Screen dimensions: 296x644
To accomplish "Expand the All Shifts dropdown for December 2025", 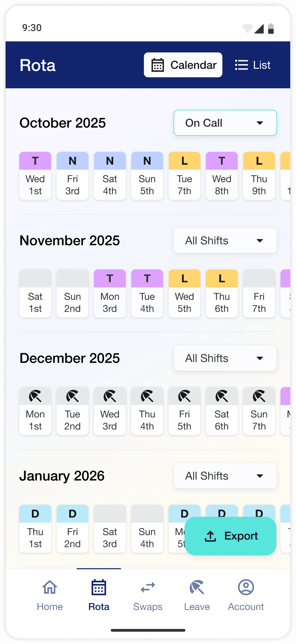I will [x=225, y=358].
